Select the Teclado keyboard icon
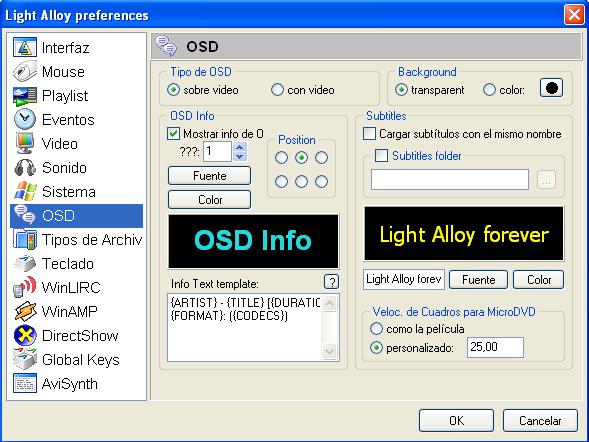This screenshot has width=589, height=442. coord(25,264)
